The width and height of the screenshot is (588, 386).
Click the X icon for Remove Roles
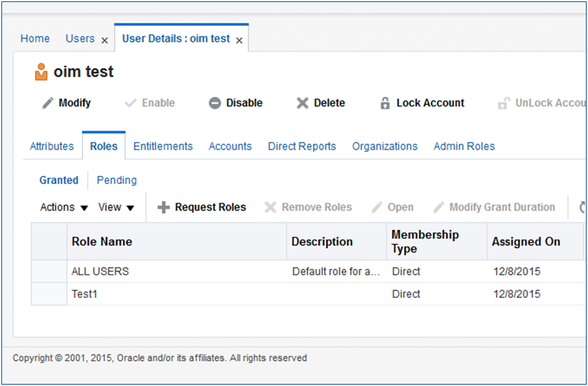coord(270,207)
